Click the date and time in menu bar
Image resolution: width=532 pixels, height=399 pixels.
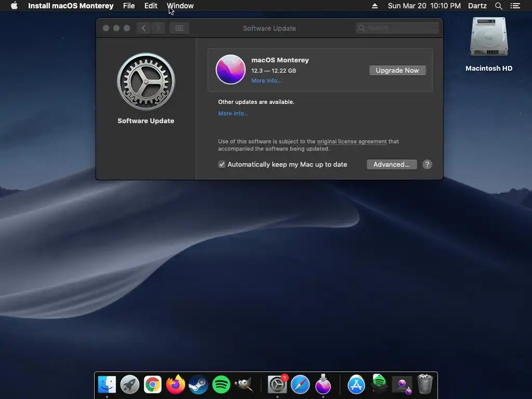click(424, 6)
